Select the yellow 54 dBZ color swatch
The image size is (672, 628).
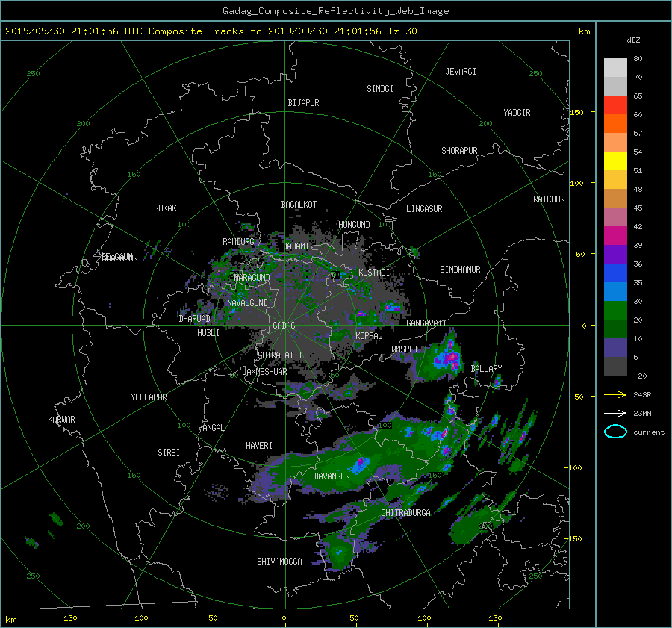615,161
